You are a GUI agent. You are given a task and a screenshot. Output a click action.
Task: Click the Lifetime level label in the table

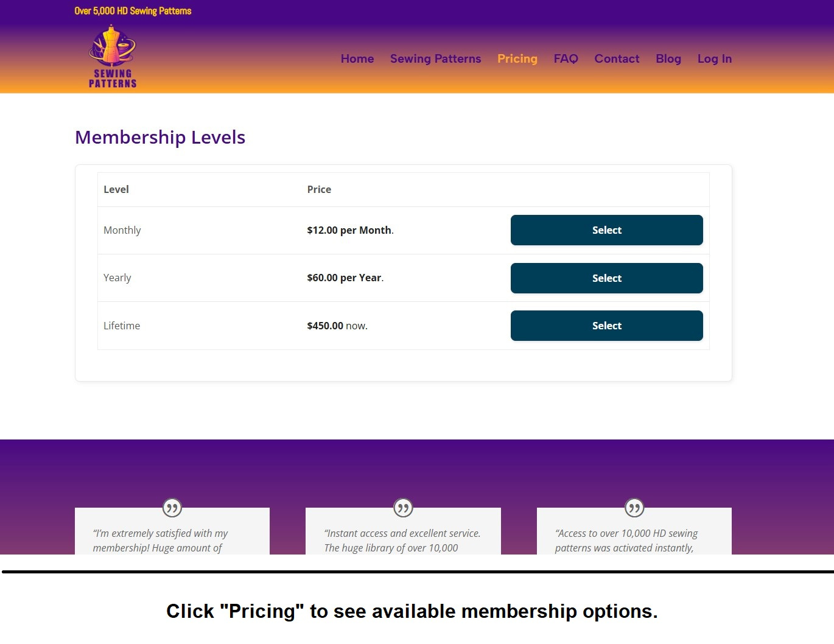(122, 326)
